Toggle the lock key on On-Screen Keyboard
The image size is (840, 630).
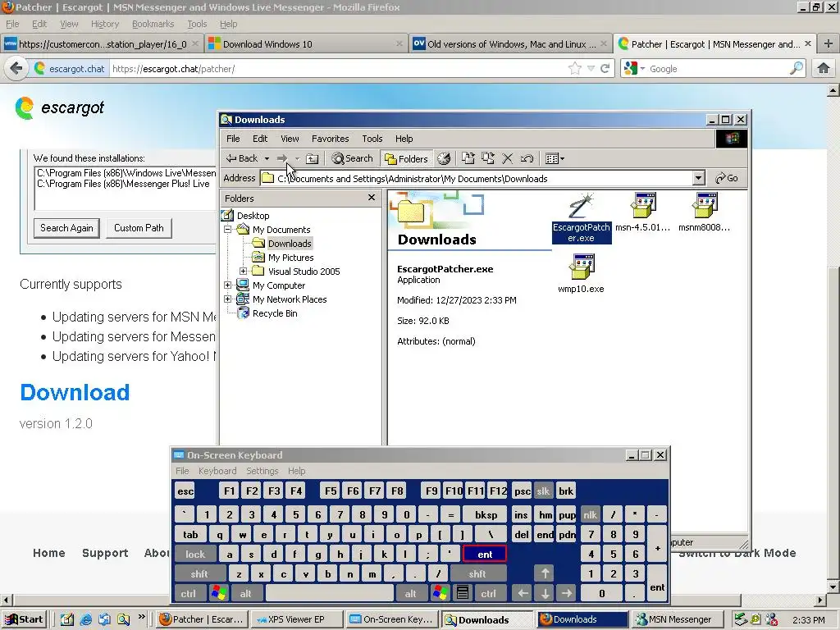click(195, 555)
